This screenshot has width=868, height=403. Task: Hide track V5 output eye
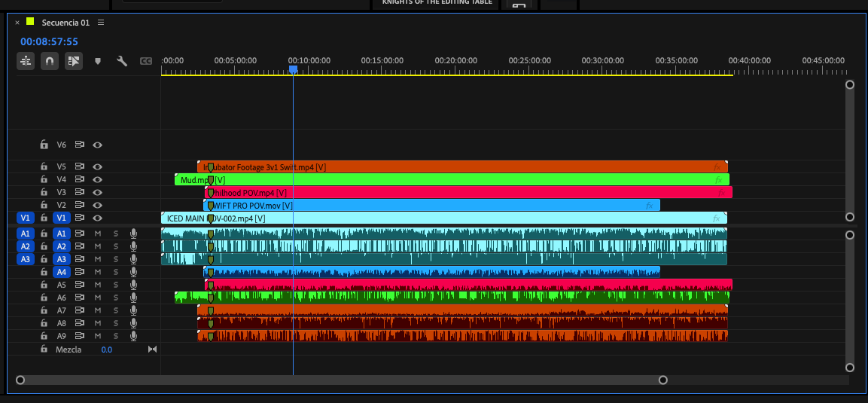coord(97,166)
